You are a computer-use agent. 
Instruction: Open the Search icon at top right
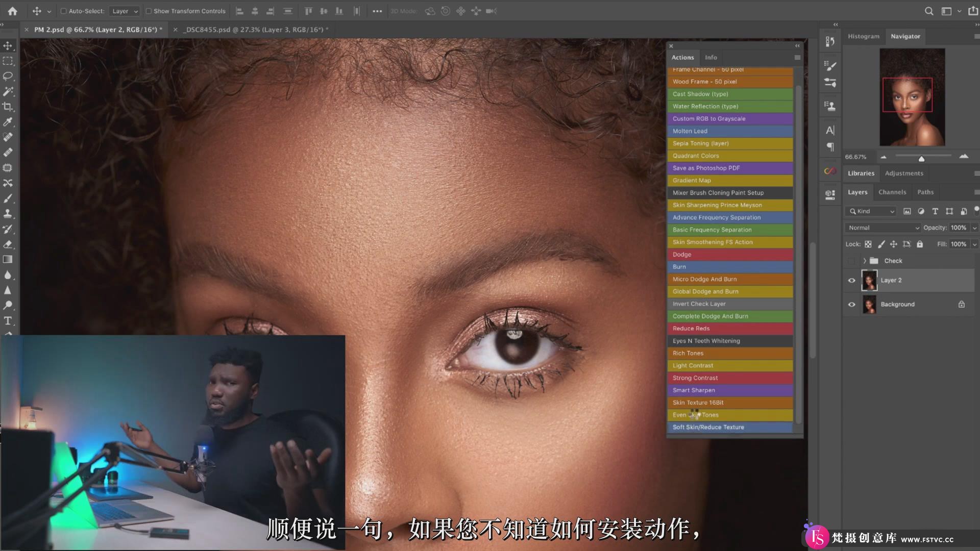(x=929, y=11)
